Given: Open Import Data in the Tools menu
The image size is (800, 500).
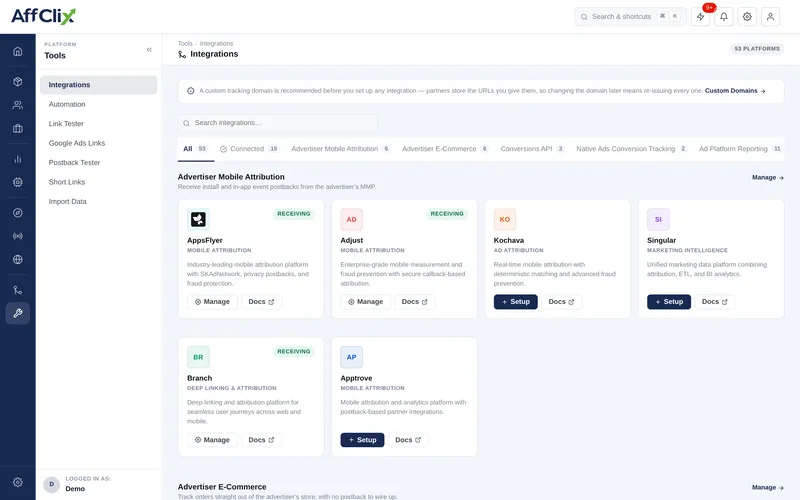Looking at the screenshot, I should pyautogui.click(x=98, y=202).
